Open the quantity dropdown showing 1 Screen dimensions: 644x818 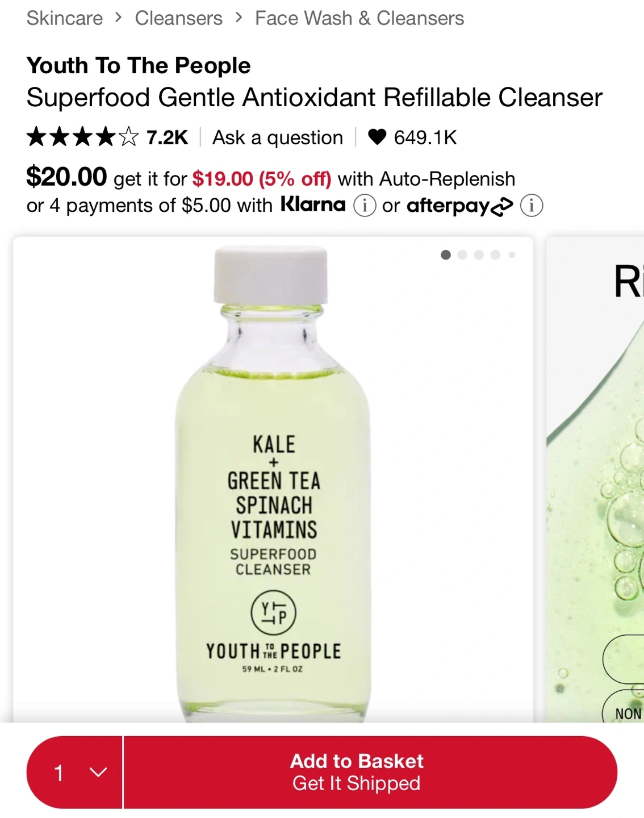74,773
